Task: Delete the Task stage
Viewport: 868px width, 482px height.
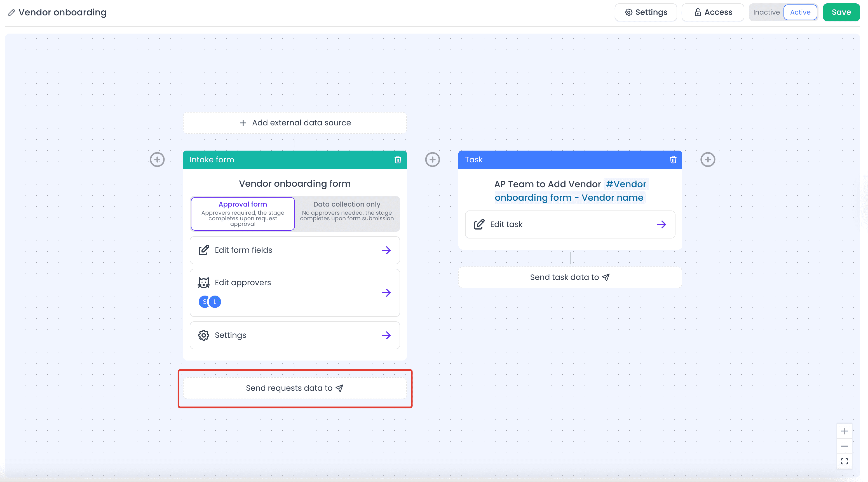Action: click(x=673, y=160)
